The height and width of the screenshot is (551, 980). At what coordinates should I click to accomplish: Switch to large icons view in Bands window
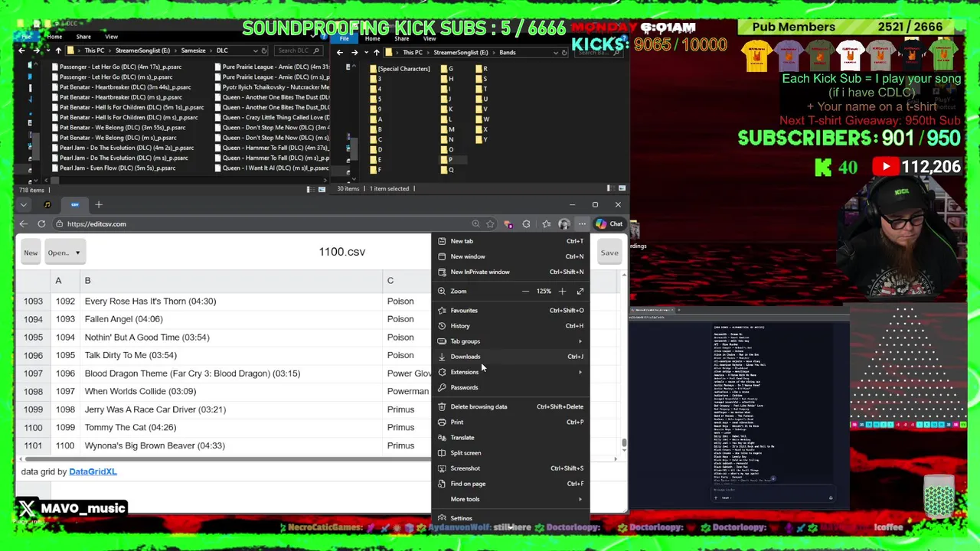point(622,188)
